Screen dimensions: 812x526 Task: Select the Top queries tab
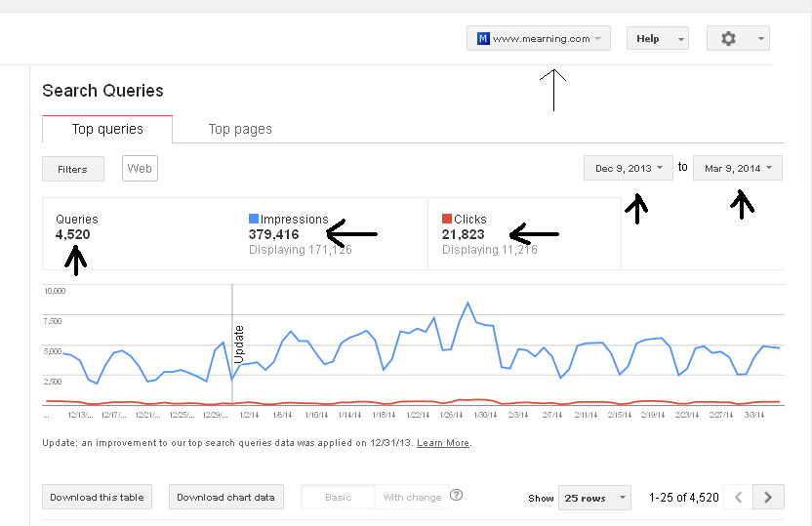107,129
